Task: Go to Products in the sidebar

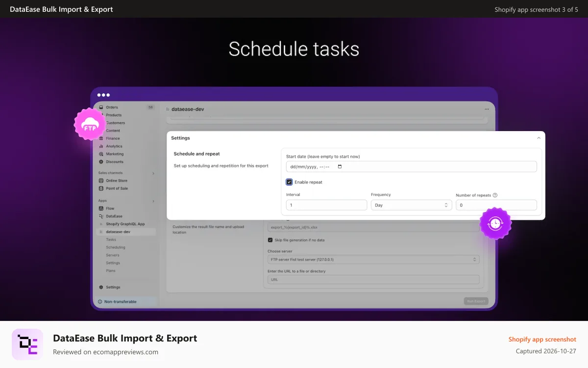Action: (114, 115)
